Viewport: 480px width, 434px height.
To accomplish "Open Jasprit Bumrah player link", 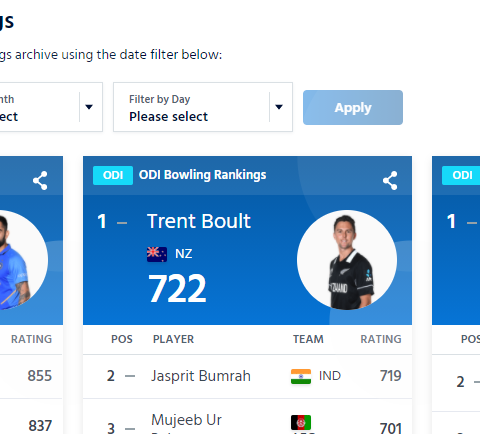I will [201, 376].
